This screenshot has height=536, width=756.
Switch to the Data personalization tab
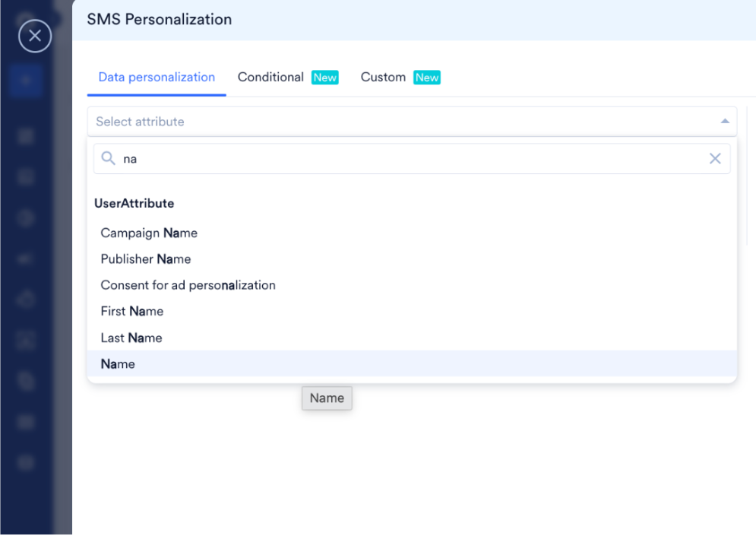(157, 78)
